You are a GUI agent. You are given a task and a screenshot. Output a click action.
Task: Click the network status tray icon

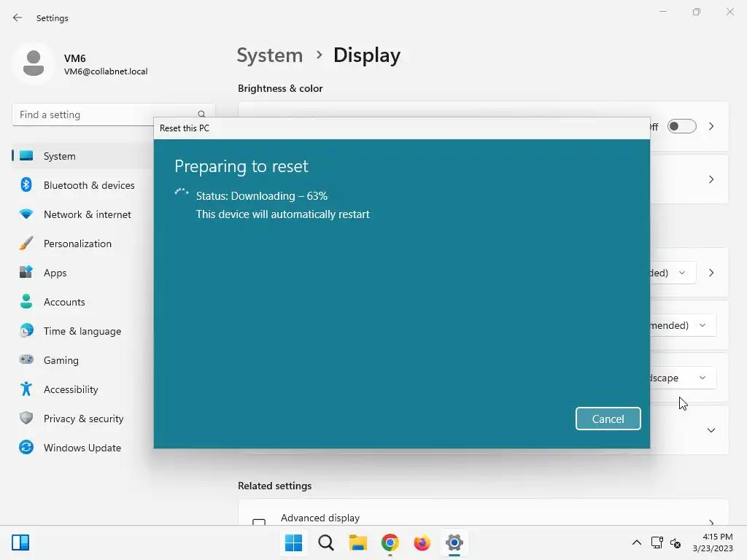[x=657, y=542]
